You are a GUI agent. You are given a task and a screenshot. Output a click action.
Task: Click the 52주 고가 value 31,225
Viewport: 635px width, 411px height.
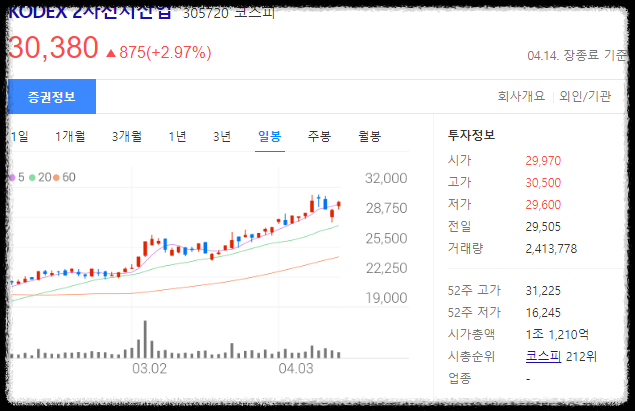(x=543, y=291)
